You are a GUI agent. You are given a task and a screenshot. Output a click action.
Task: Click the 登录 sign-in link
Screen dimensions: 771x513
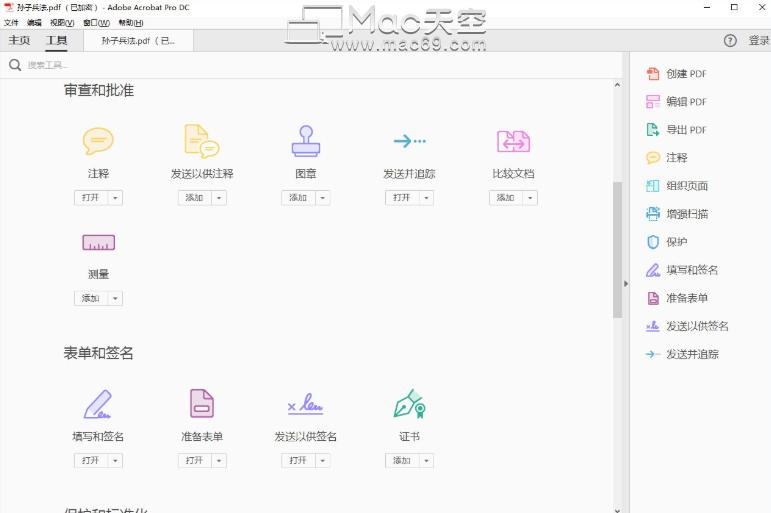(x=759, y=41)
